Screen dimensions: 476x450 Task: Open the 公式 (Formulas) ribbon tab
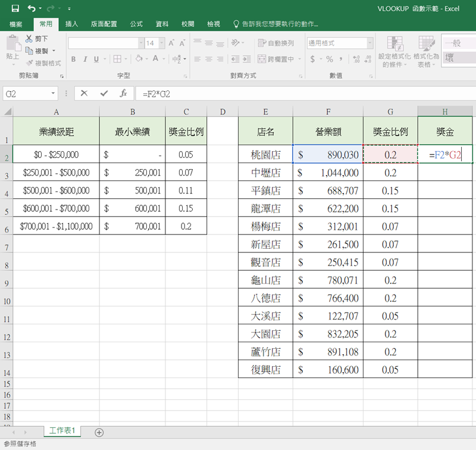(136, 24)
